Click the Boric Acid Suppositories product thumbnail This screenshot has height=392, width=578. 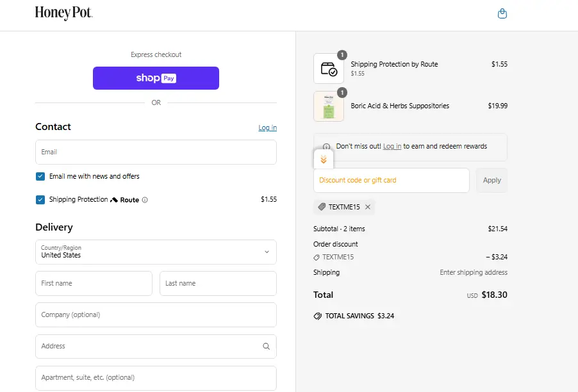[329, 106]
